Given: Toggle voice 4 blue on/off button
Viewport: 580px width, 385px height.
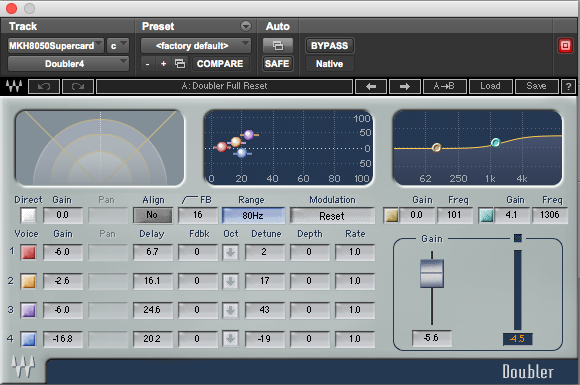Looking at the screenshot, I should coord(28,339).
